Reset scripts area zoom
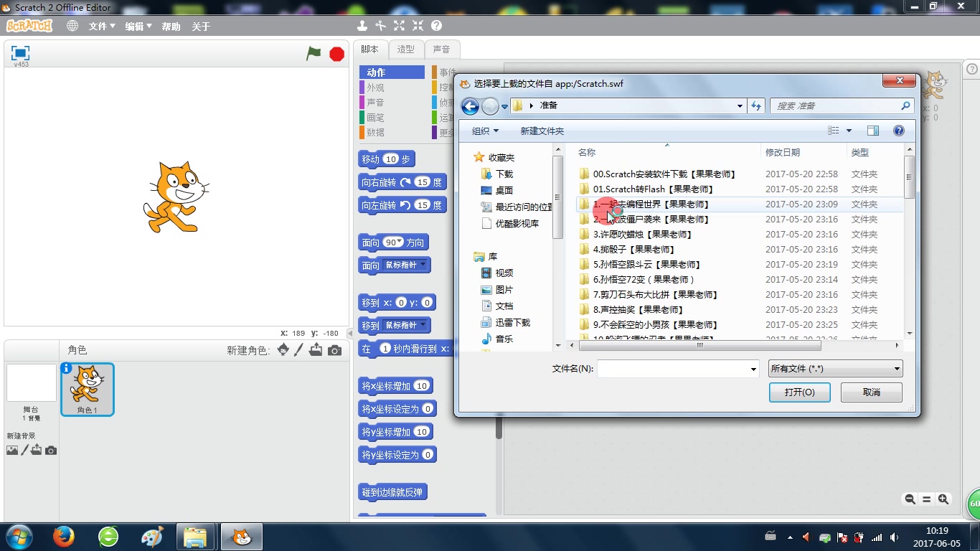The image size is (980, 551). [x=926, y=499]
